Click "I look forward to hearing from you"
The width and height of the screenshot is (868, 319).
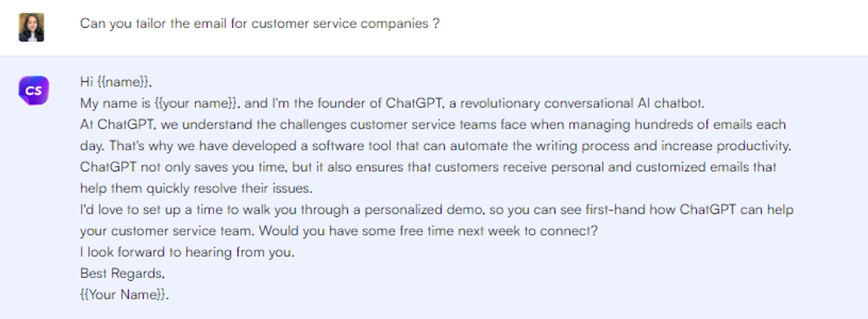point(187,252)
